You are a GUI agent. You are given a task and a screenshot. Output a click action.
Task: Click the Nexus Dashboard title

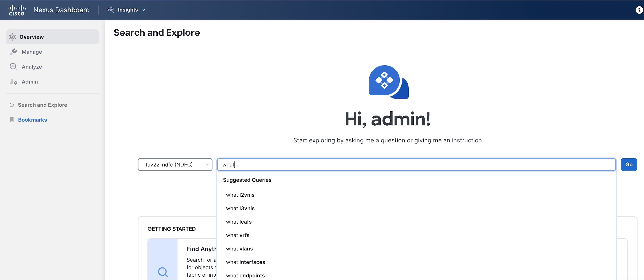coord(62,10)
